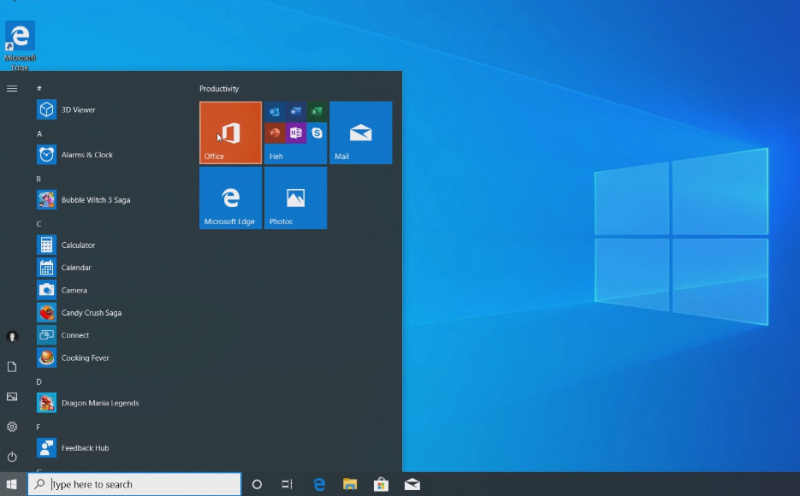Launch Edge from the taskbar
The image size is (800, 496).
[319, 484]
